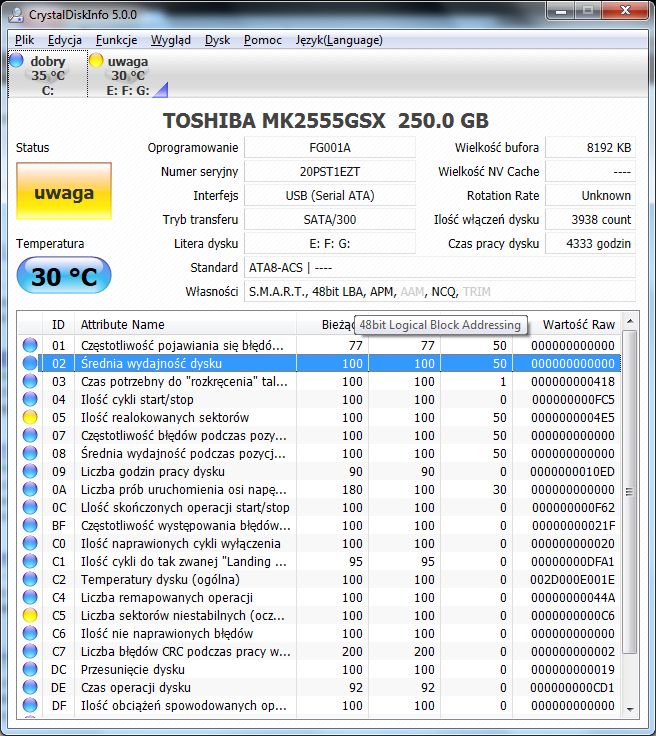Screen dimensions: 656x736
Task: Click the attribute list scrollbar up arrow
Action: (x=630, y=322)
